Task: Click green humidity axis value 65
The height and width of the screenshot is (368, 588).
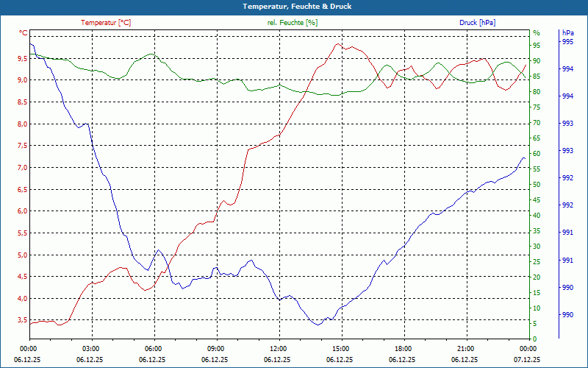Action: pos(537,138)
